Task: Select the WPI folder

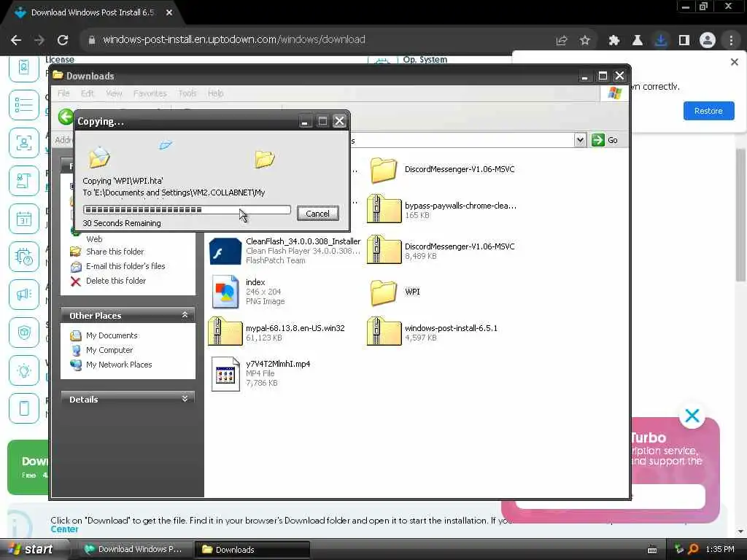Action: point(395,292)
